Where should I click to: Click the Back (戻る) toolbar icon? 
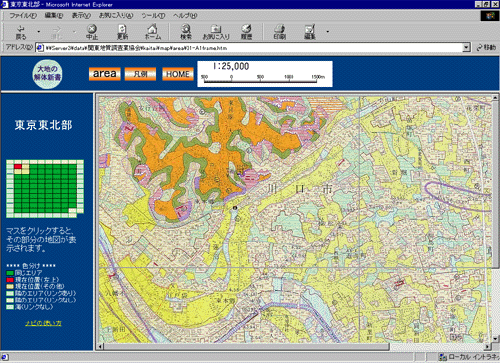[x=21, y=32]
